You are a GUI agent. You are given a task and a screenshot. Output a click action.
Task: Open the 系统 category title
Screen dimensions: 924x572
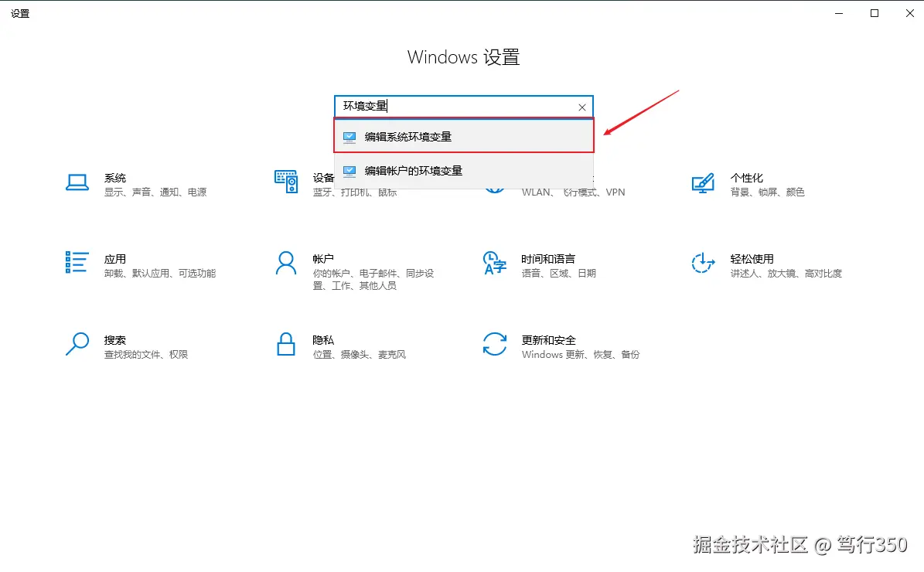[x=115, y=178]
